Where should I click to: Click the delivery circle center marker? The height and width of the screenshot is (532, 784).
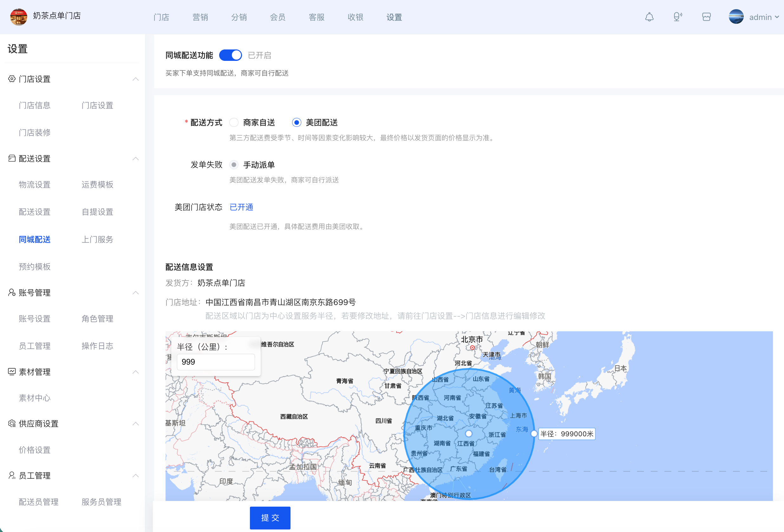click(x=468, y=433)
